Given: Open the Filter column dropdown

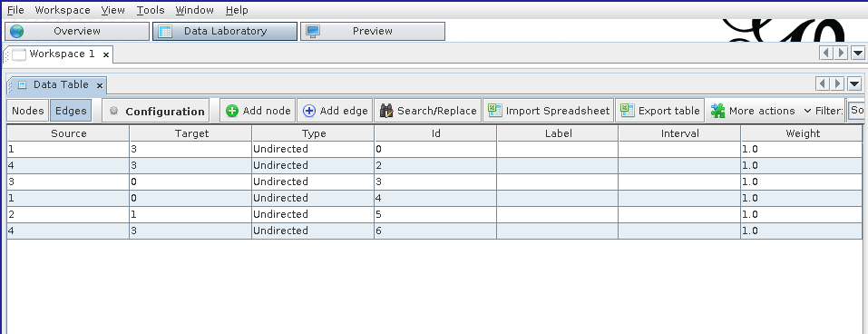Looking at the screenshot, I should (x=856, y=110).
